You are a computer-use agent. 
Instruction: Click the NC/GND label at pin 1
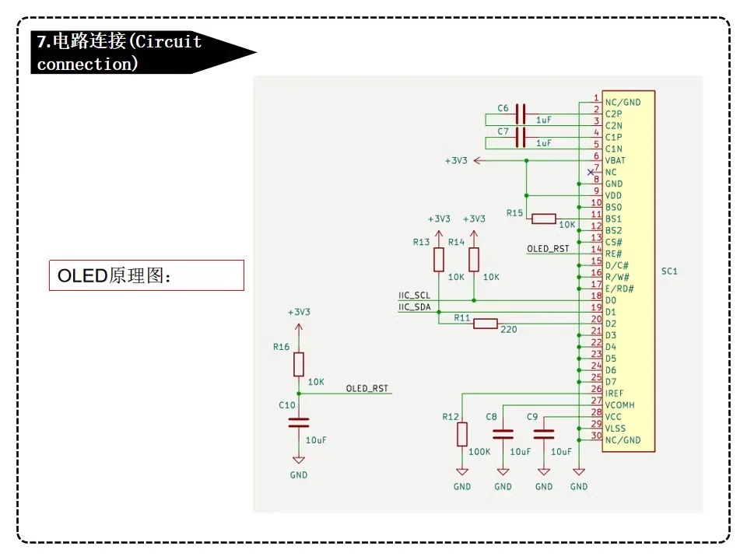[623, 103]
